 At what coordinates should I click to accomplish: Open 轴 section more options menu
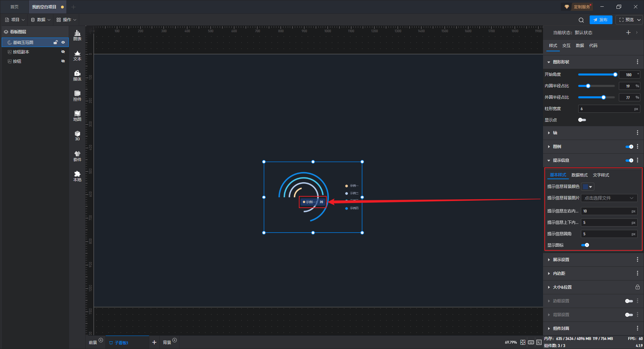coord(637,133)
